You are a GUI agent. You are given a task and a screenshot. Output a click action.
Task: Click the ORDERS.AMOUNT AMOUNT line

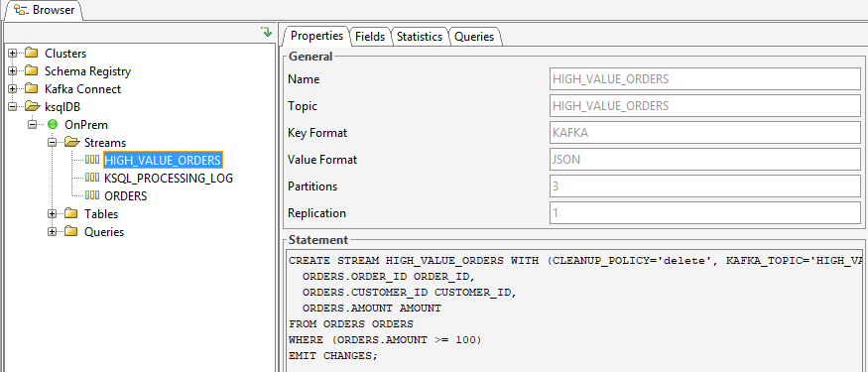pos(371,309)
